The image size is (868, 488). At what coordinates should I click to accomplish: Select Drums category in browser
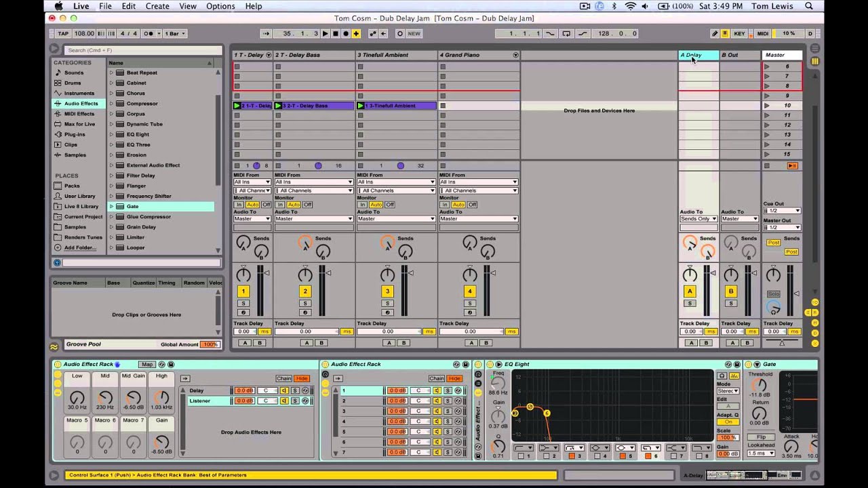(73, 83)
